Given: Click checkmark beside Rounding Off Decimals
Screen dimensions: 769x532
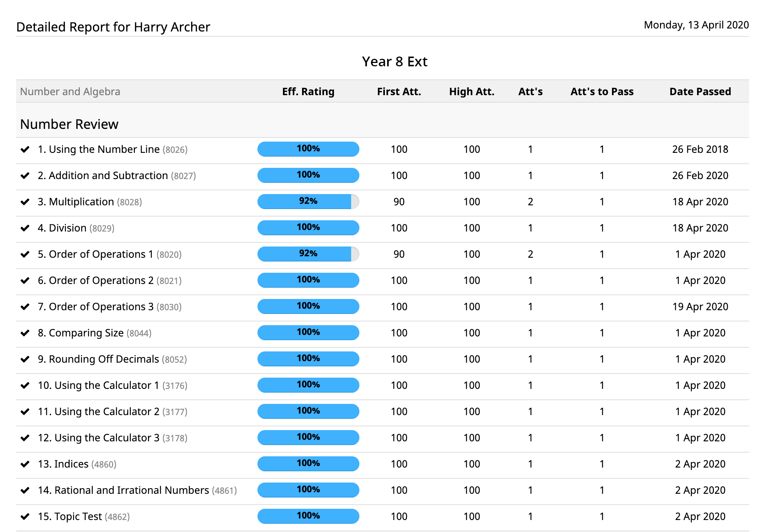Looking at the screenshot, I should coord(25,359).
